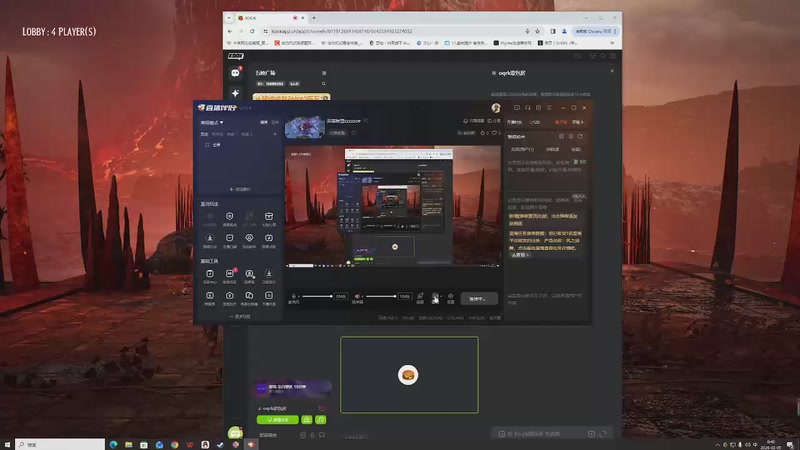Switch to the messages tab in the interaction panel
The height and width of the screenshot is (450, 800).
552,149
